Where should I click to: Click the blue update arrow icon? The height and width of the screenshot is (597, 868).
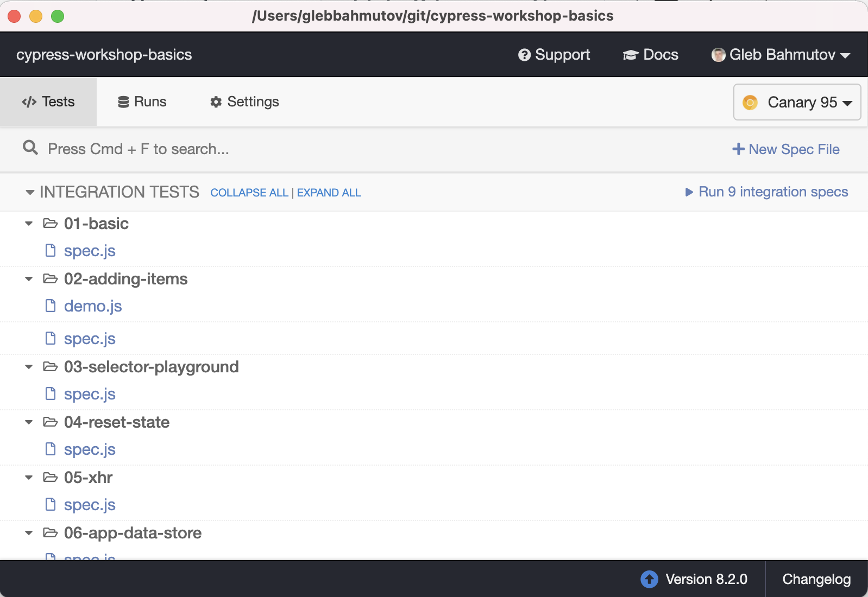(x=649, y=579)
